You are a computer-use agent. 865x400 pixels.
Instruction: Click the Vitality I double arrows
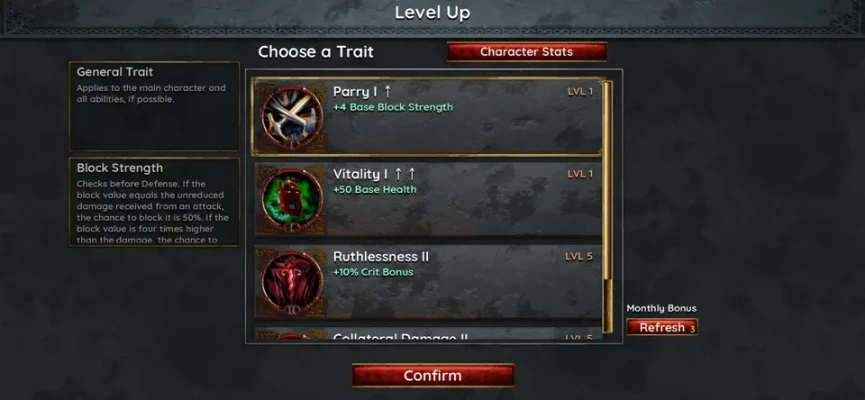pyautogui.click(x=404, y=174)
